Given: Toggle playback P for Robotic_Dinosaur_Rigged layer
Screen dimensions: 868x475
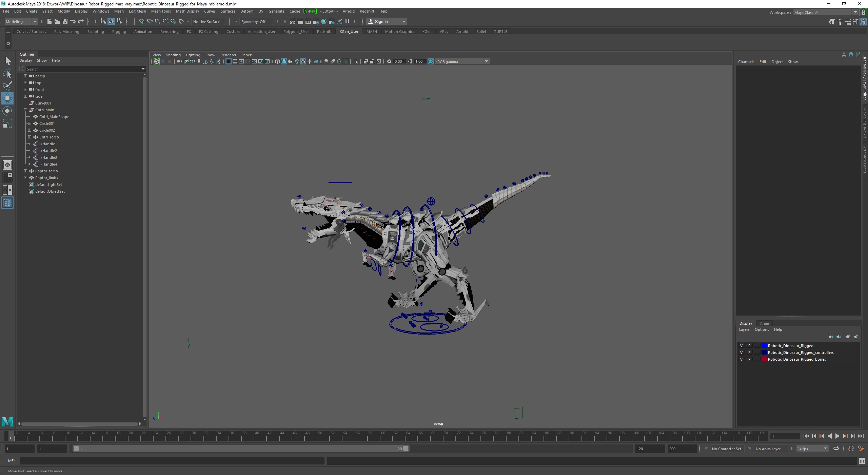Looking at the screenshot, I should [749, 346].
